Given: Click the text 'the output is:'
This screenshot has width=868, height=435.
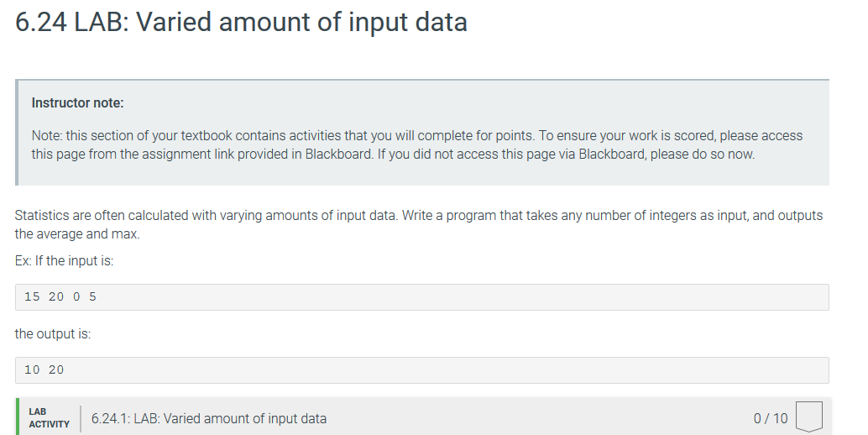Looking at the screenshot, I should coord(53,333).
